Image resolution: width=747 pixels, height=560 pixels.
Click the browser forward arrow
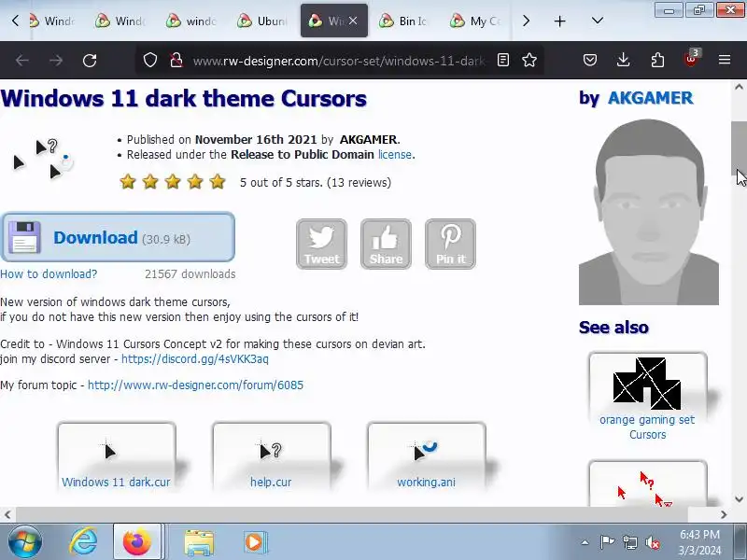(56, 61)
